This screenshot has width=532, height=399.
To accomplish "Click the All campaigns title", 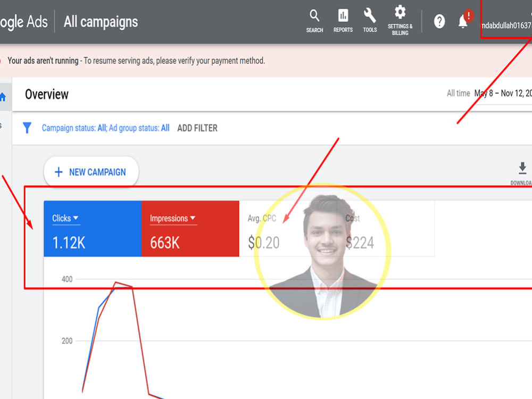I will click(x=101, y=22).
